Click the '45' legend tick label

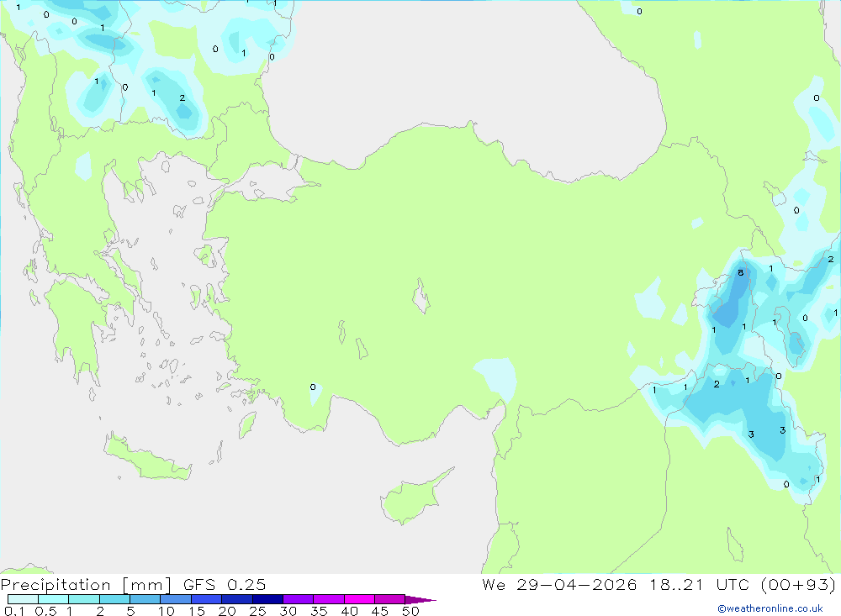380,611
